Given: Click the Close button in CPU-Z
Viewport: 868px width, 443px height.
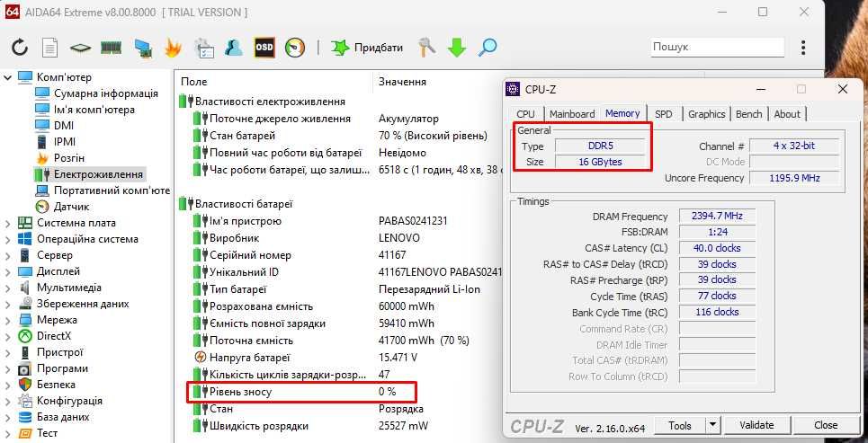Looking at the screenshot, I should (x=826, y=425).
